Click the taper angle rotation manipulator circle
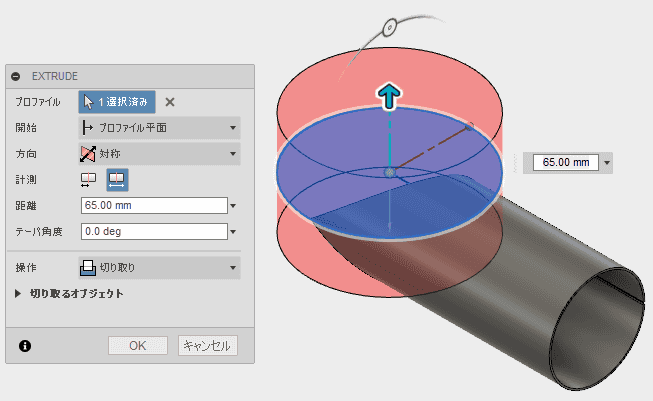 click(x=389, y=27)
